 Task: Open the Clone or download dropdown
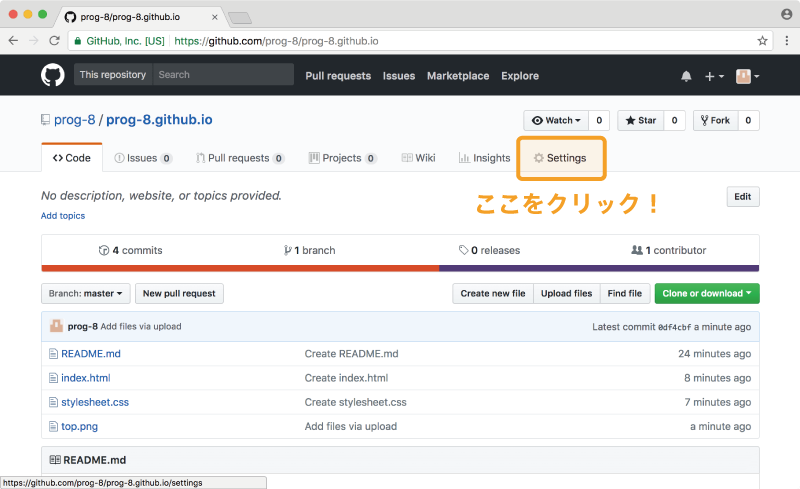pos(707,294)
